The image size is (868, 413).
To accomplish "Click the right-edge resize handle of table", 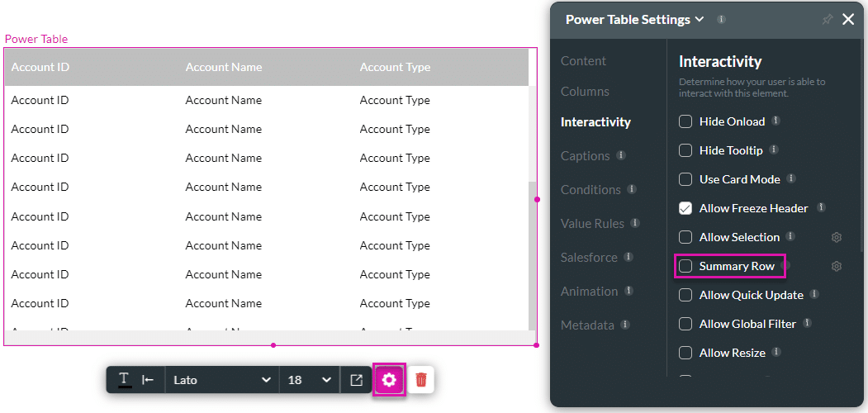I will coord(537,199).
